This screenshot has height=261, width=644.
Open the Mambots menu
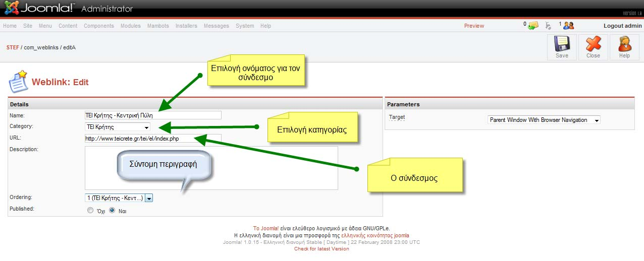point(158,26)
